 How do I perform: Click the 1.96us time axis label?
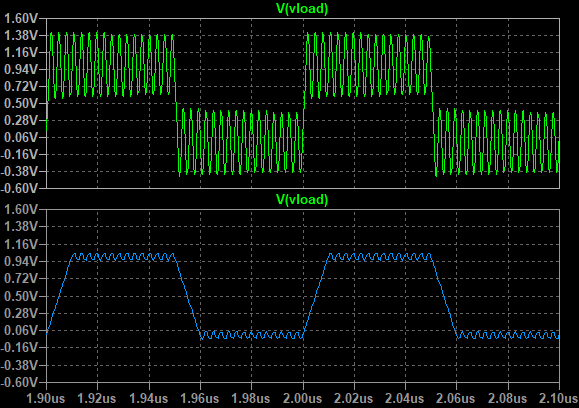(x=200, y=398)
